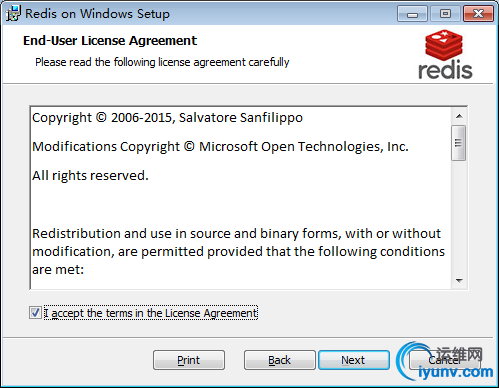Click the installer icon in the title bar
The image size is (499, 388).
pos(13,13)
